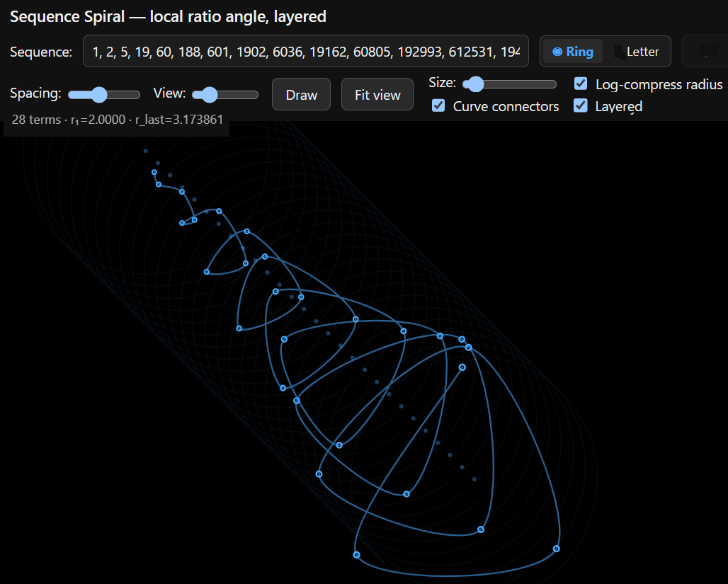Toggle the Log-compress radius checkbox
The image size is (728, 584).
[x=581, y=84]
